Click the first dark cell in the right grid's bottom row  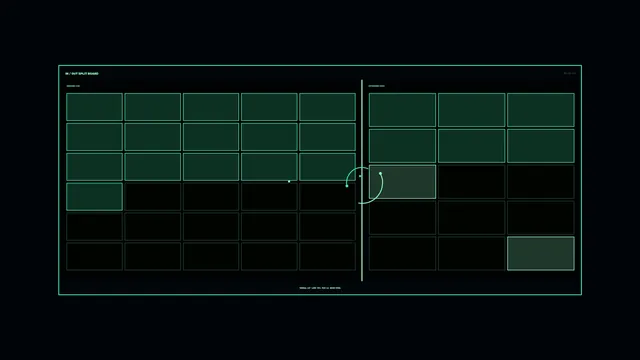tap(402, 253)
